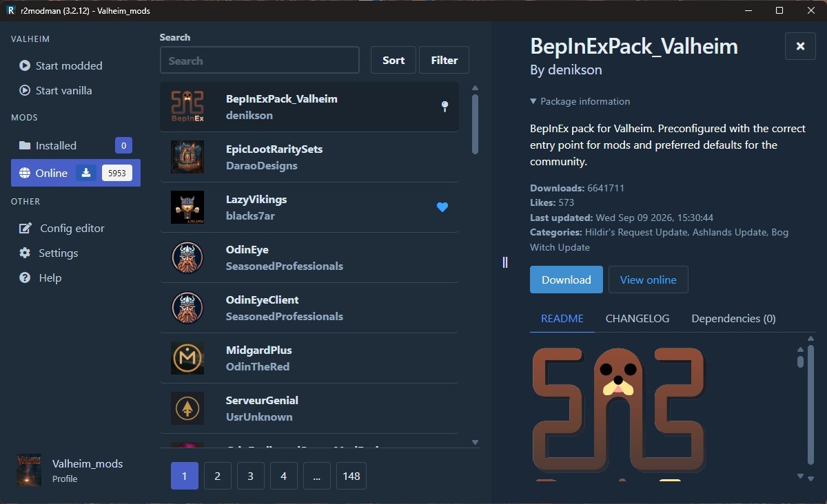Go to page 2

[x=218, y=476]
